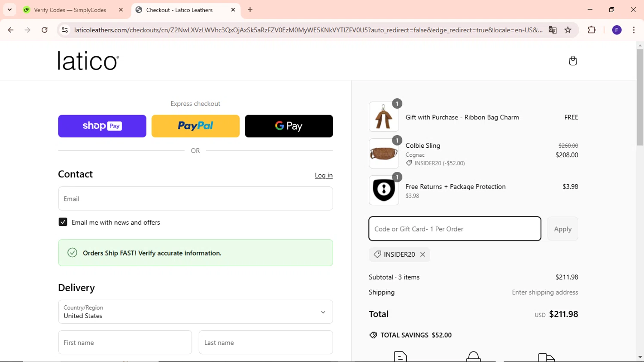Click the 'Enter shipping address' text
This screenshot has height=362, width=644.
click(x=545, y=292)
